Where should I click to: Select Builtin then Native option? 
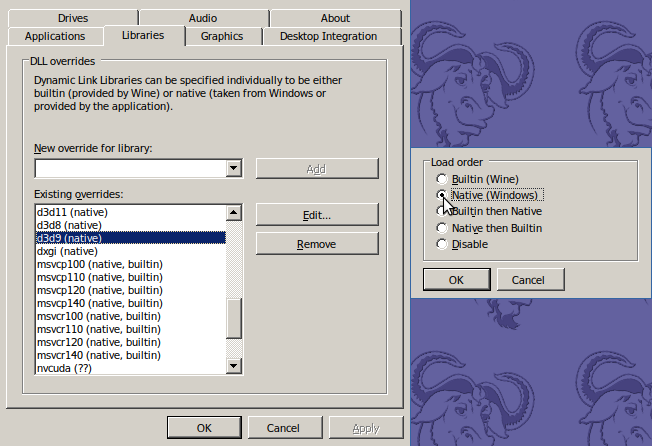443,212
